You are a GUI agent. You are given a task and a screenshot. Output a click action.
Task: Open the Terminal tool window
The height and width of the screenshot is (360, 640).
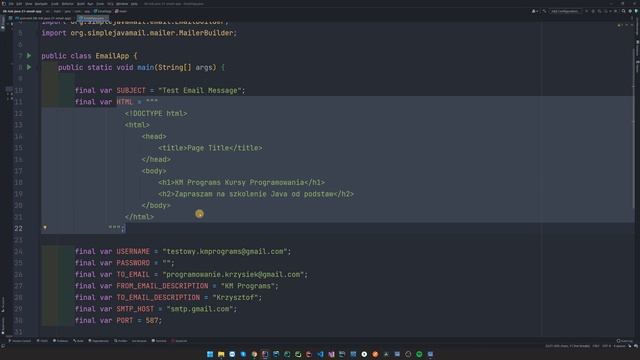point(159,341)
